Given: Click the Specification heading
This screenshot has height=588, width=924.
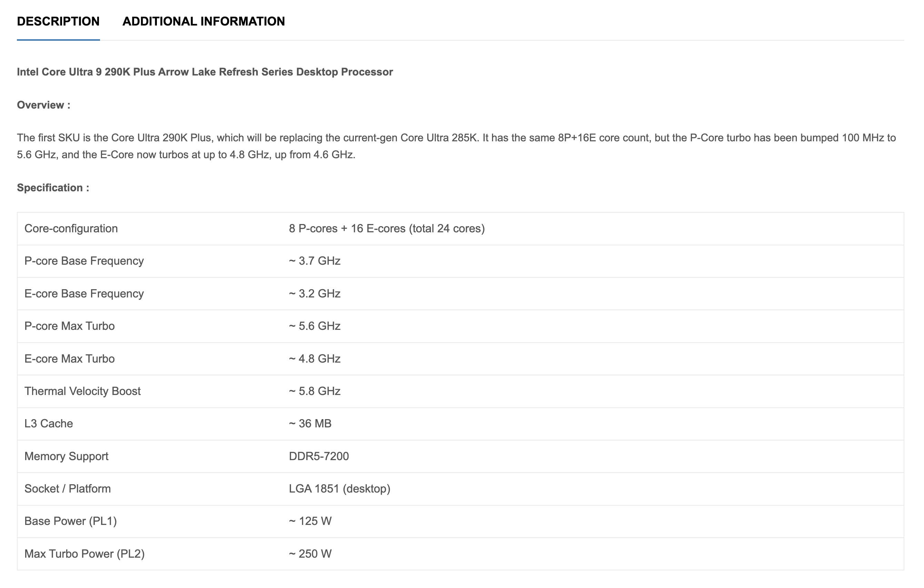Looking at the screenshot, I should (53, 187).
